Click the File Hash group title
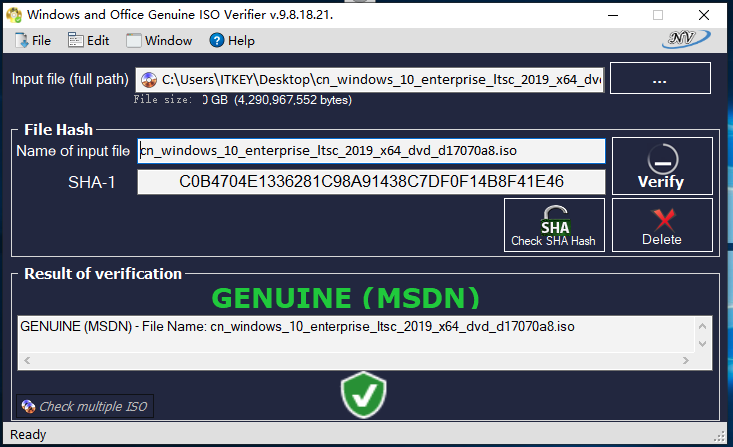The height and width of the screenshot is (447, 733). (58, 130)
